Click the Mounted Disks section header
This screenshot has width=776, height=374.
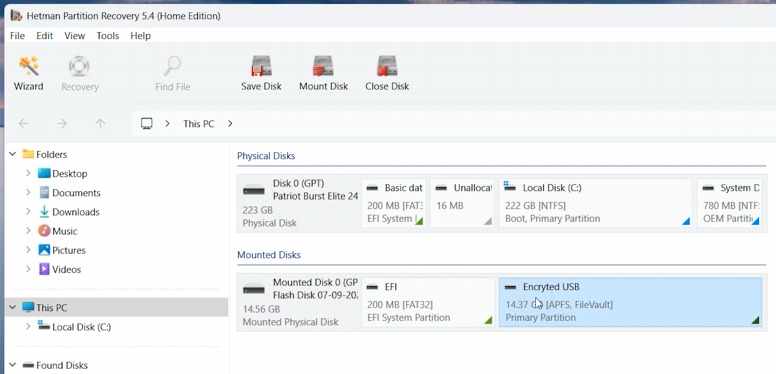pyautogui.click(x=269, y=255)
